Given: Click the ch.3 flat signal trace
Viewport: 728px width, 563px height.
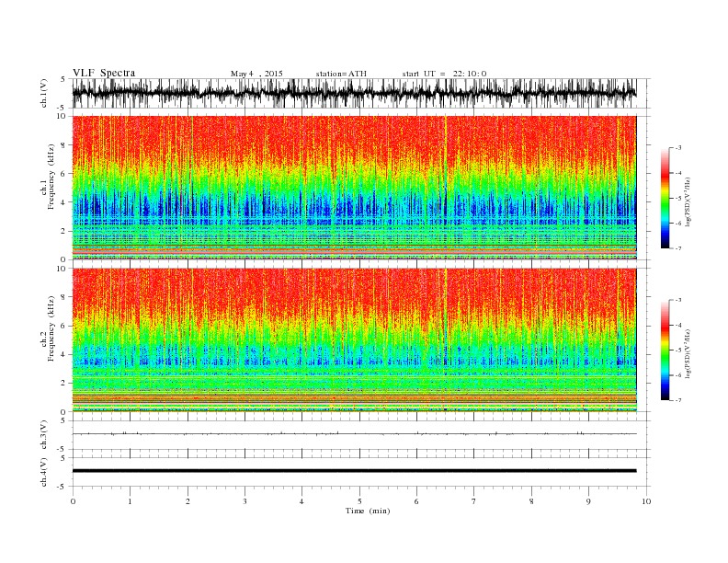Looking at the screenshot, I should [x=354, y=434].
